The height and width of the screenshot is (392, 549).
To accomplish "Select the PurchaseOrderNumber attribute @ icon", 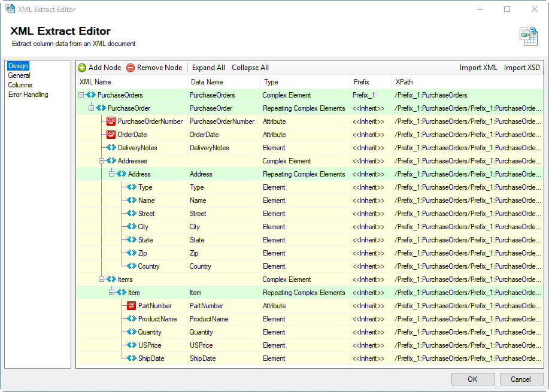I will pos(111,121).
